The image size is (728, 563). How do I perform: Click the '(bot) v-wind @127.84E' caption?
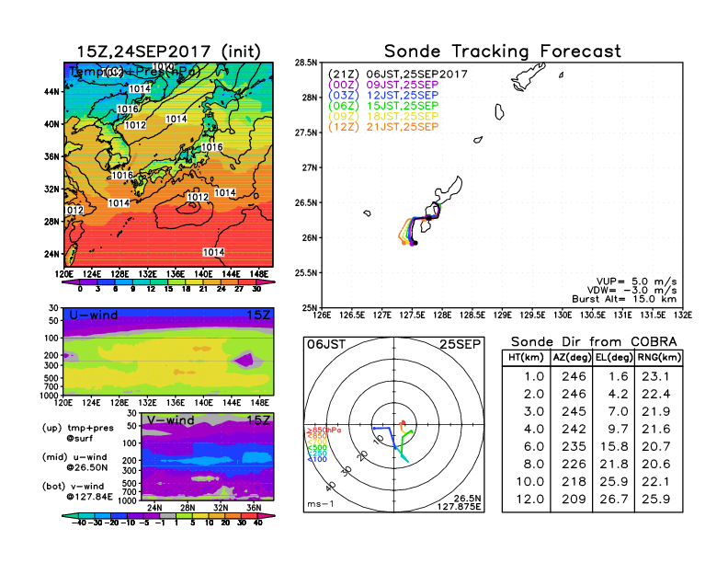(77, 491)
